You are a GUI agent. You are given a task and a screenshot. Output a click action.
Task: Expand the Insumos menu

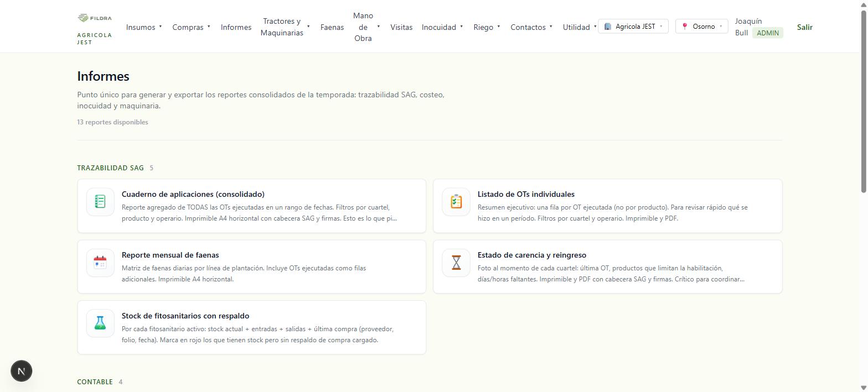coord(144,27)
